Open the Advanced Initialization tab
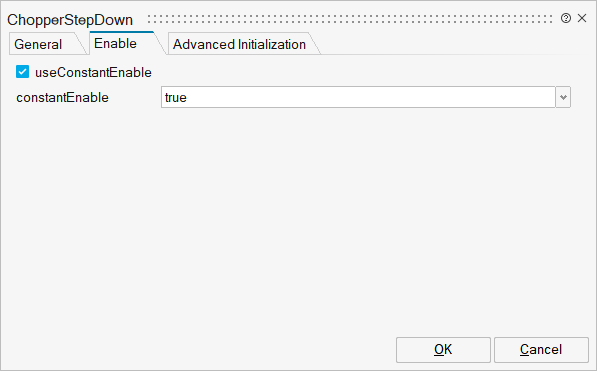The height and width of the screenshot is (371, 597). pyautogui.click(x=239, y=44)
